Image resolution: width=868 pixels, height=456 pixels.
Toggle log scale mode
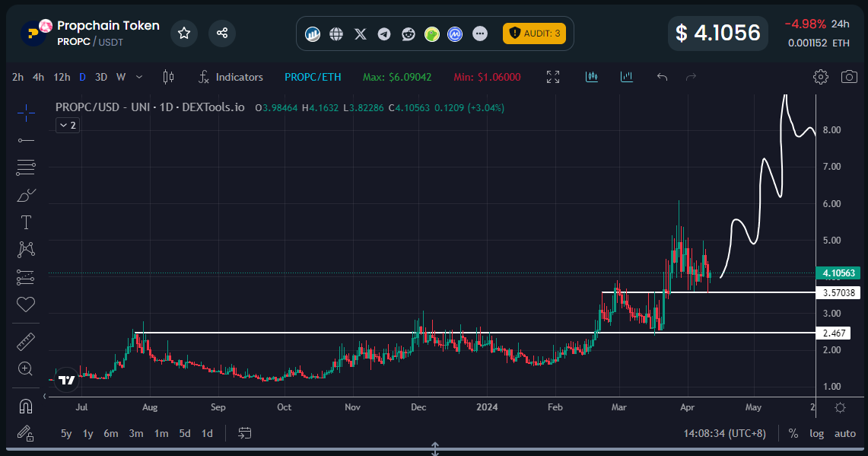point(817,433)
